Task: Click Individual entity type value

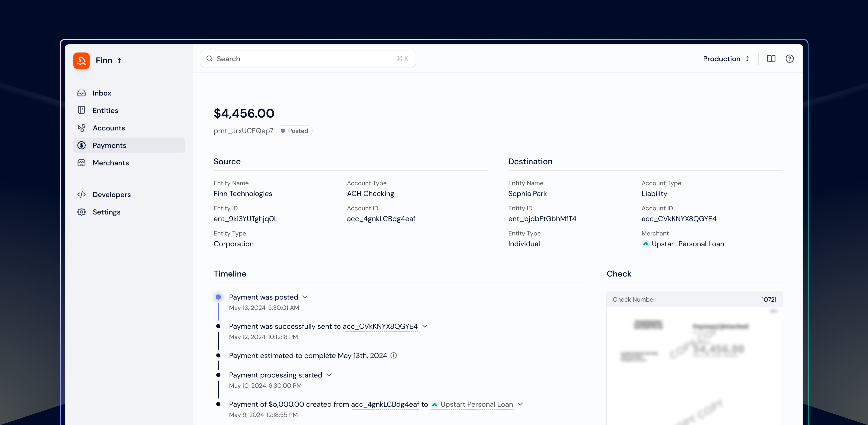Action: click(524, 244)
